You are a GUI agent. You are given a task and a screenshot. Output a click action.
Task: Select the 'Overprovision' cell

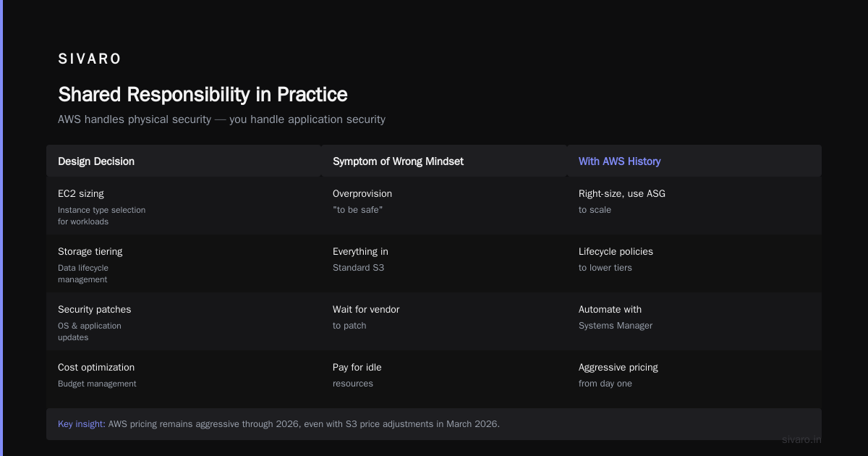pos(362,194)
